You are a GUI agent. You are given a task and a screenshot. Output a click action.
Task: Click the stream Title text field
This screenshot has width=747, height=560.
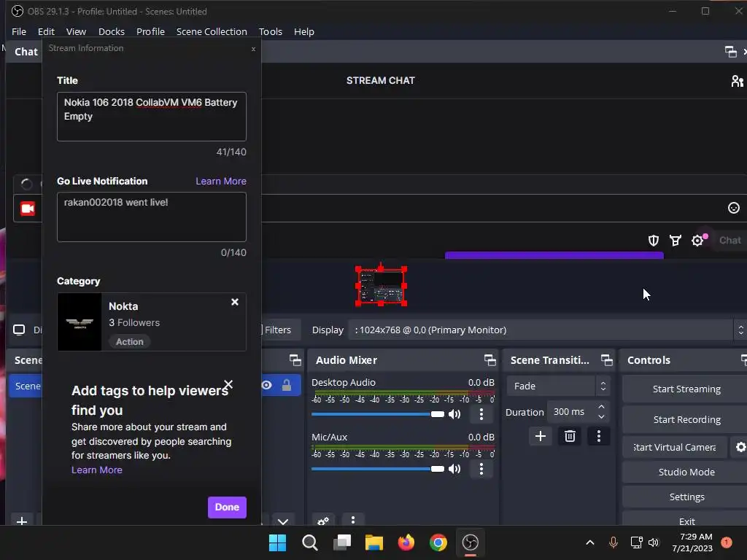(152, 117)
